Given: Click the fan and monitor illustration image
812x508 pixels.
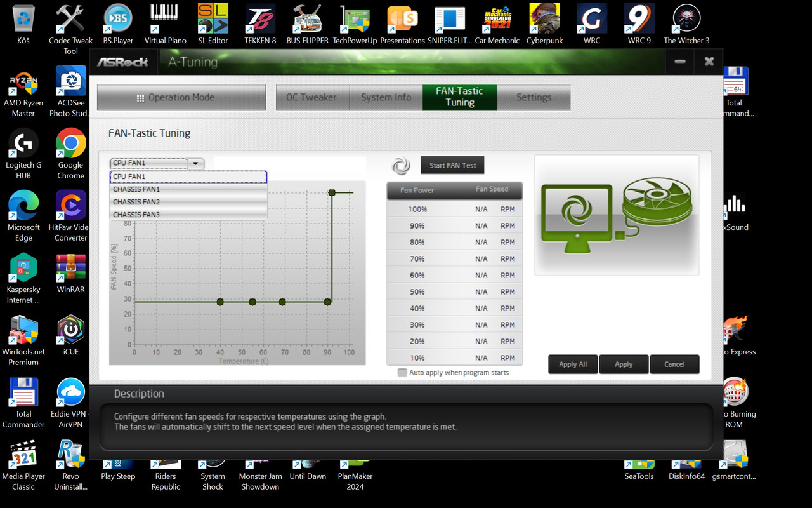Looking at the screenshot, I should tap(617, 215).
